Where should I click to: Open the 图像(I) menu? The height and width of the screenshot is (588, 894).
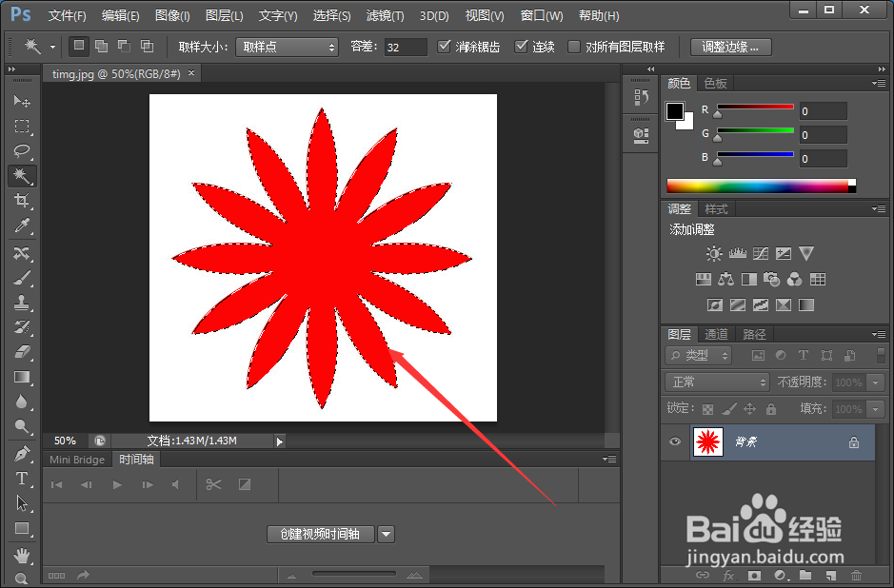172,16
